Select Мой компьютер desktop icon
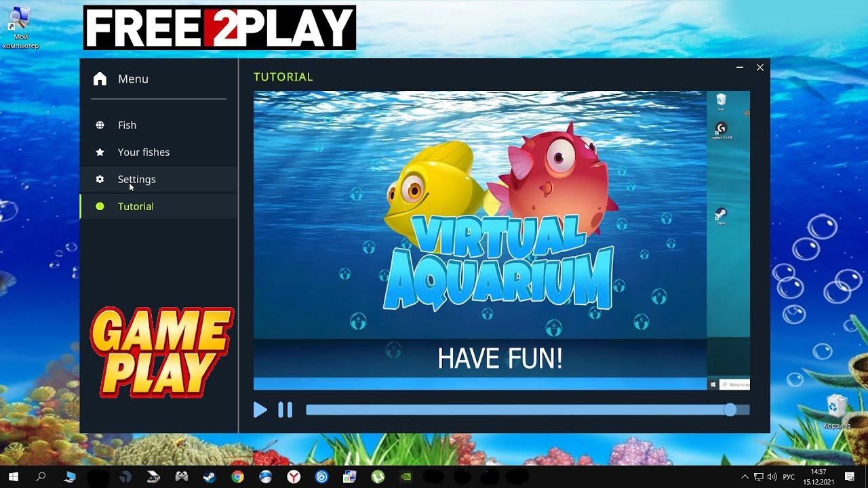This screenshot has height=488, width=868. pyautogui.click(x=20, y=27)
